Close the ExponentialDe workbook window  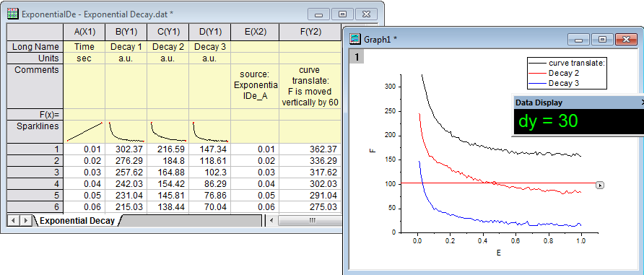[x=366, y=14]
